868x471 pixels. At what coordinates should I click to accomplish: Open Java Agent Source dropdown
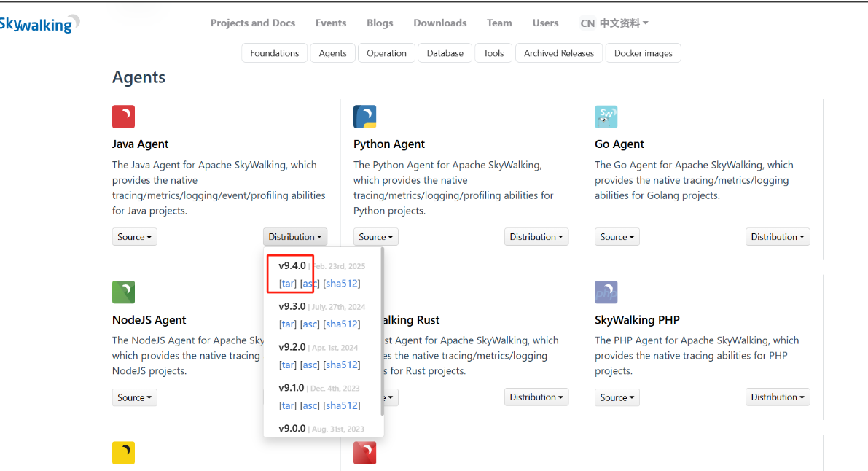pyautogui.click(x=135, y=237)
